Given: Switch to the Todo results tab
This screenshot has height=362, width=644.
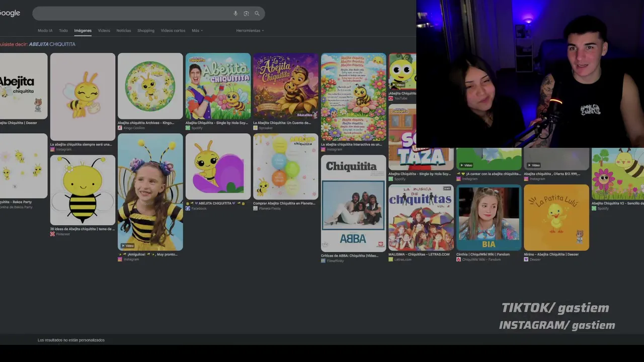Looking at the screenshot, I should click(x=63, y=31).
